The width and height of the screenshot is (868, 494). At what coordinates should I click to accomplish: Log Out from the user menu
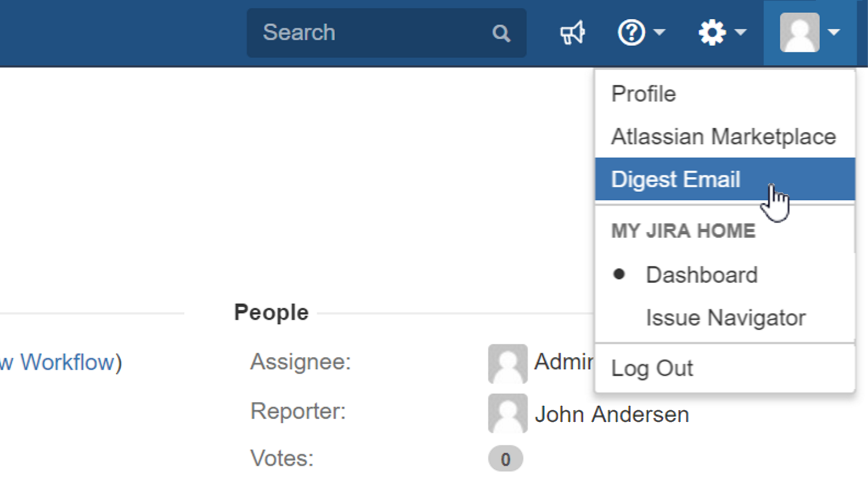click(x=652, y=368)
